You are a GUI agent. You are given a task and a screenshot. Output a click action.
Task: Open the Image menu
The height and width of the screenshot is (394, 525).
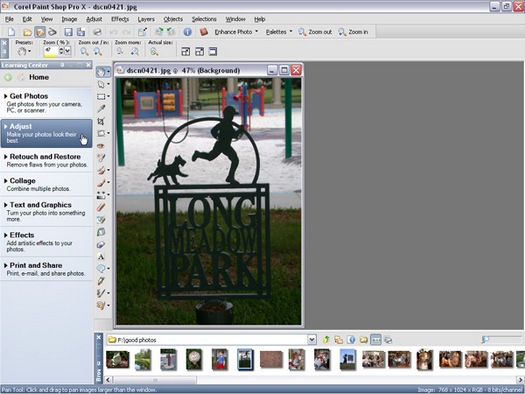click(x=69, y=19)
